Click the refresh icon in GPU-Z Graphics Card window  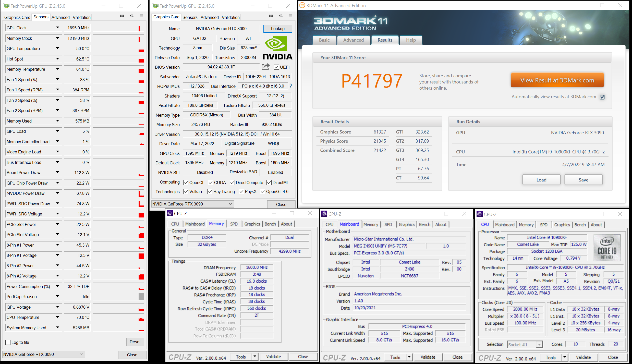point(281,16)
